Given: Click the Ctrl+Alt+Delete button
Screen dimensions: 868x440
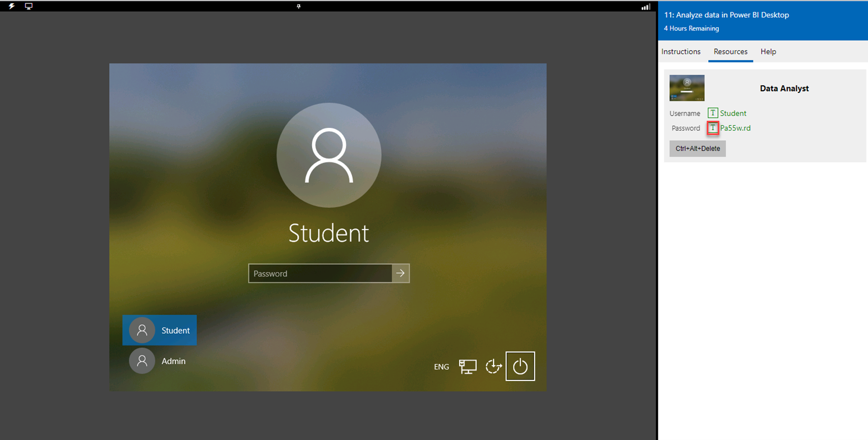Looking at the screenshot, I should (698, 149).
